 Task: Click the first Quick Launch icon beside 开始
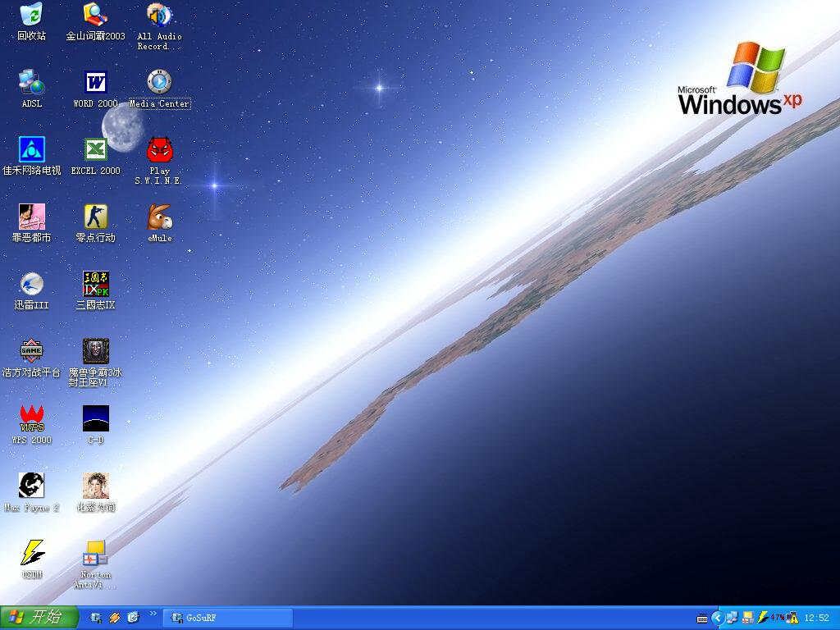(96, 618)
